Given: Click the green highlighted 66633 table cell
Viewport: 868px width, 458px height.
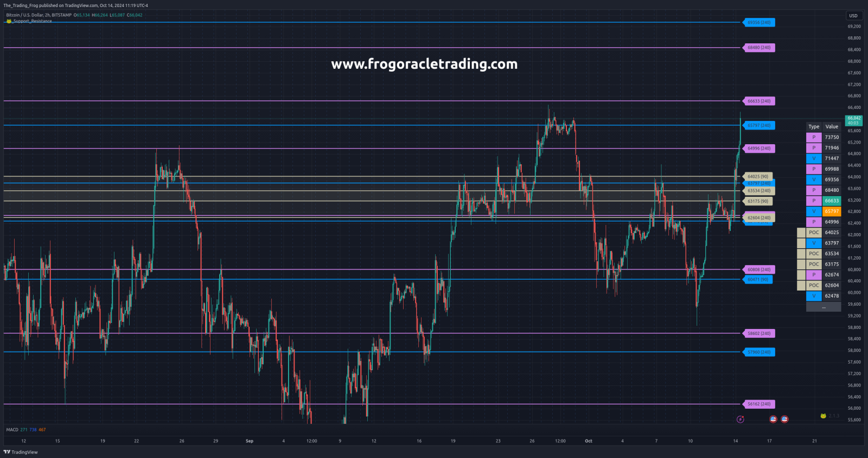Looking at the screenshot, I should (832, 201).
